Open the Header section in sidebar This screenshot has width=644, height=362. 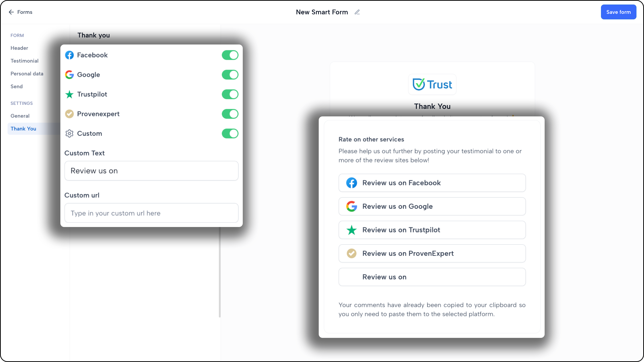[x=19, y=48]
